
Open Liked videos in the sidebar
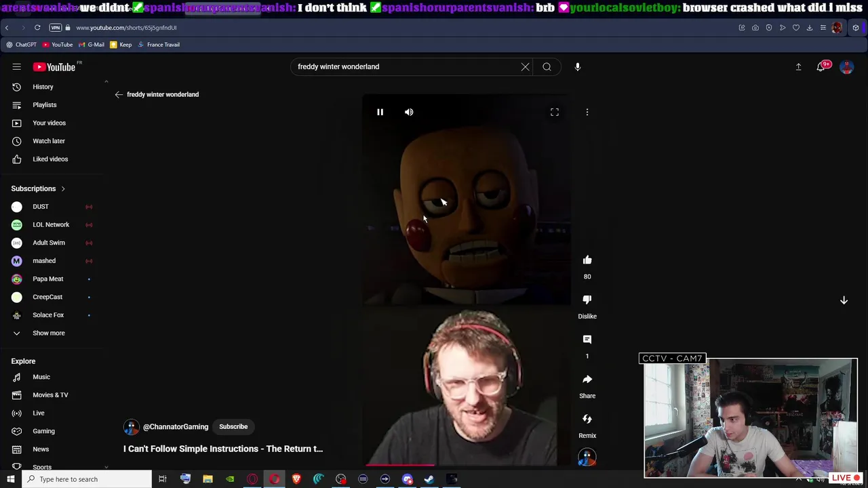click(x=50, y=159)
